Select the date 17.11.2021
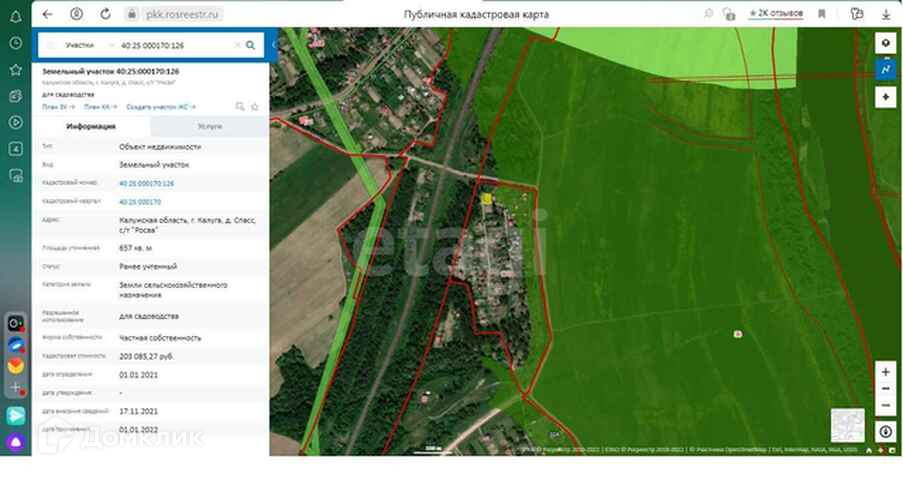The height and width of the screenshot is (480, 903). pos(138,411)
